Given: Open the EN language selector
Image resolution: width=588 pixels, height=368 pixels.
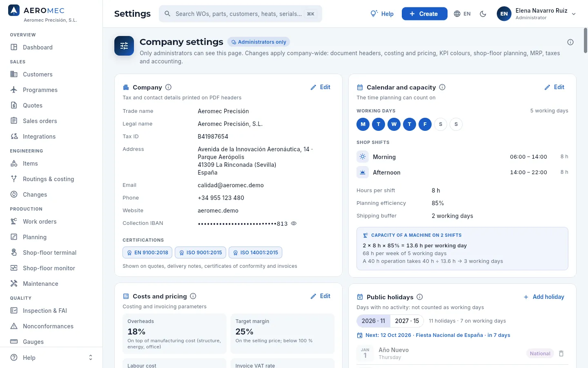Looking at the screenshot, I should click(462, 14).
